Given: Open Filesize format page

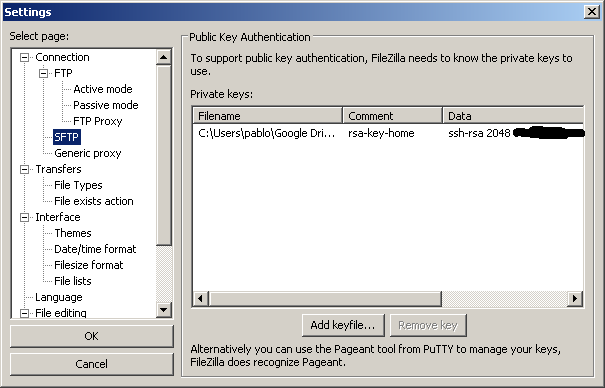Looking at the screenshot, I should click(x=88, y=265).
